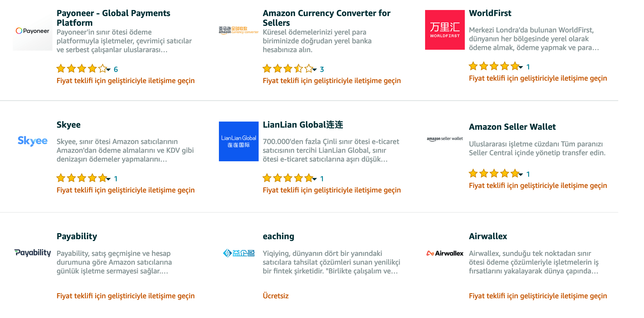Click the Skyee logo icon
This screenshot has height=318, width=644.
(32, 141)
